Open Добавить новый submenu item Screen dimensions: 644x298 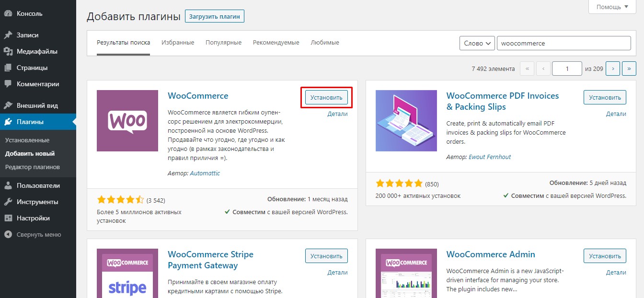pos(30,154)
